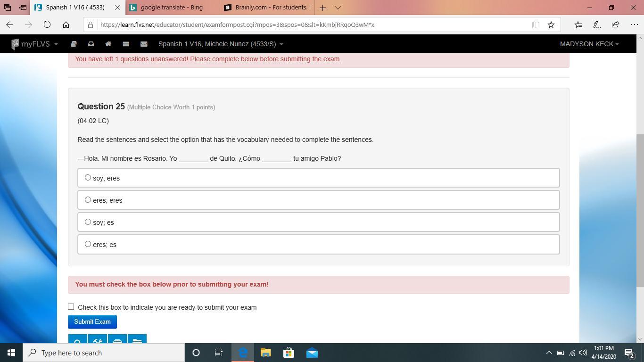Open the Add notes pen icon
This screenshot has height=362, width=644.
tap(596, 25)
